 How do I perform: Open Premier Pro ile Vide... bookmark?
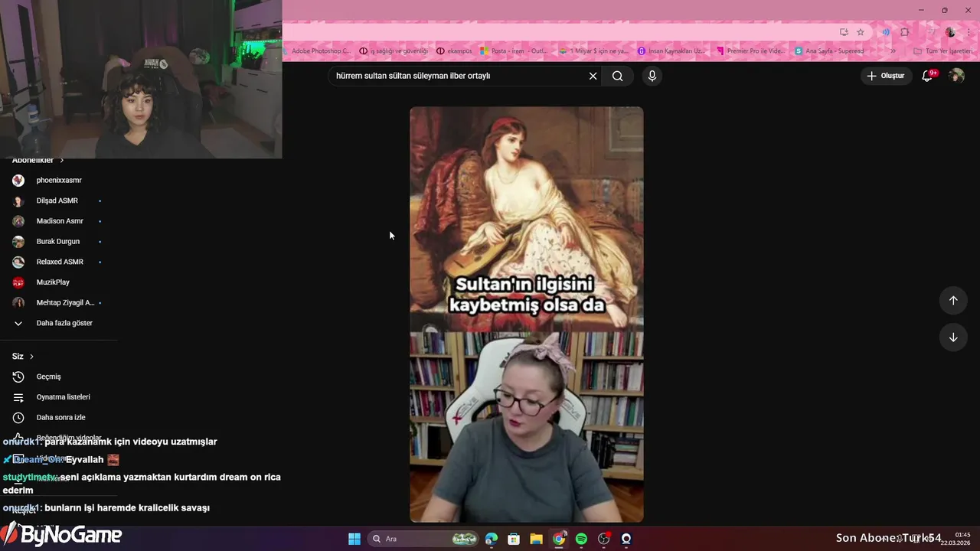point(751,51)
